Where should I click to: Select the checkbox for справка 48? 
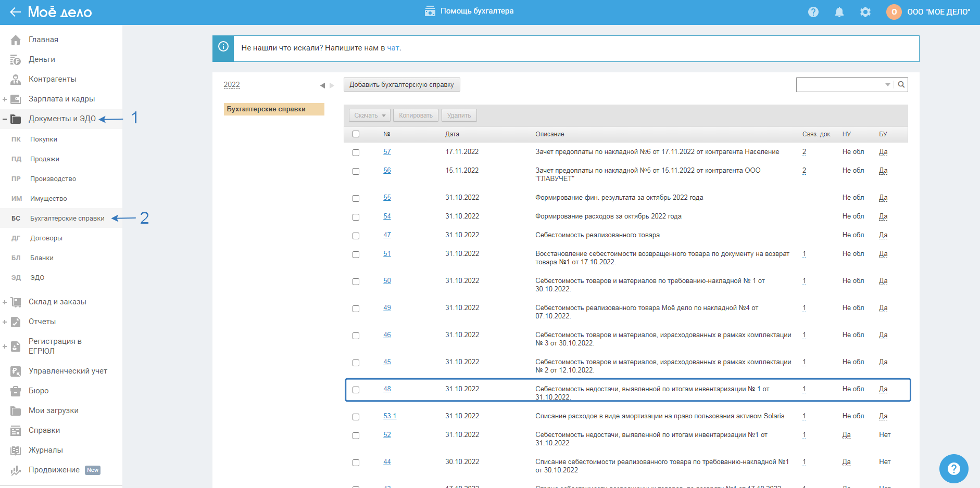[x=356, y=390]
